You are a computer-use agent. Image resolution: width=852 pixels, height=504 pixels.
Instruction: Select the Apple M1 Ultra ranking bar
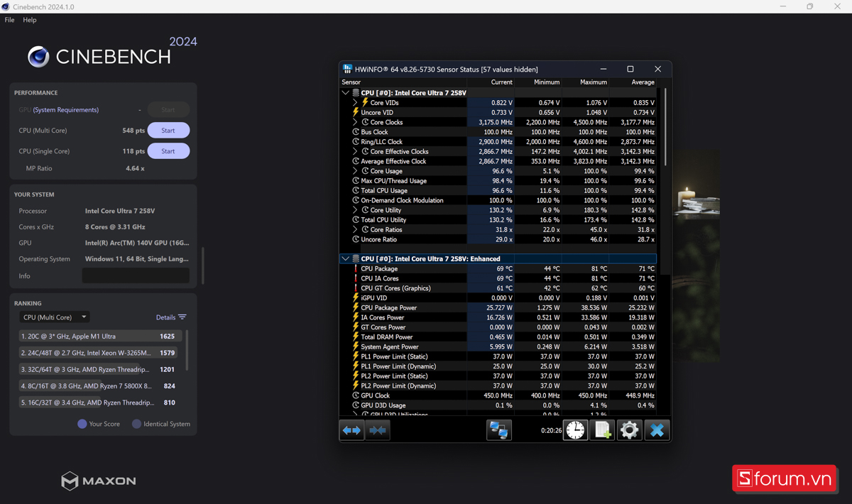tap(101, 336)
